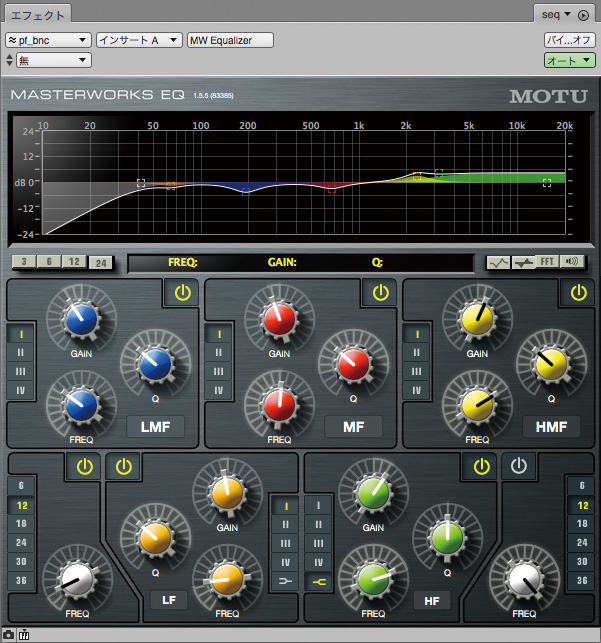Click the MW Equalizer plugin field
This screenshot has width=601, height=643.
click(230, 40)
